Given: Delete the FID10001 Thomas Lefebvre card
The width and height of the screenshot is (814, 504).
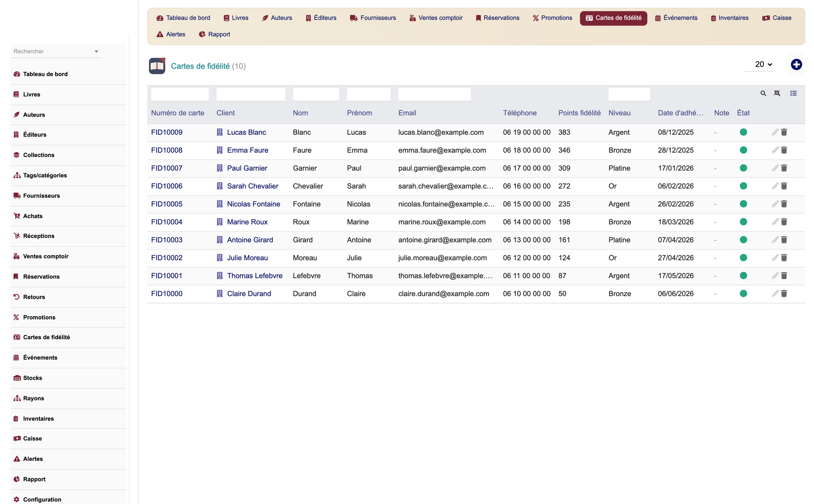Looking at the screenshot, I should pos(784,276).
